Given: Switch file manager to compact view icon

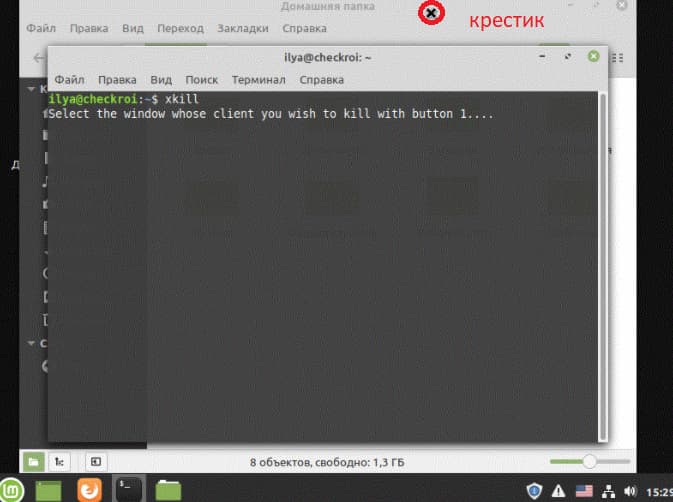Looking at the screenshot, I should (618, 57).
